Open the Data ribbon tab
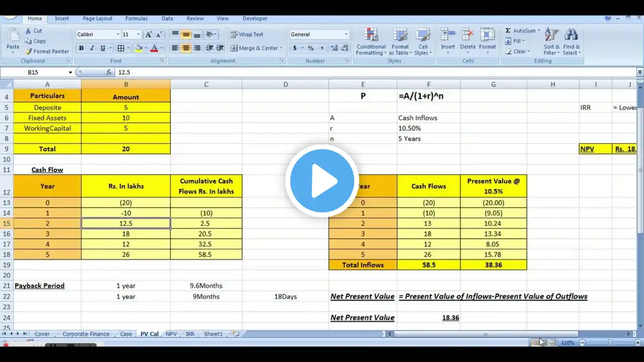 click(167, 19)
